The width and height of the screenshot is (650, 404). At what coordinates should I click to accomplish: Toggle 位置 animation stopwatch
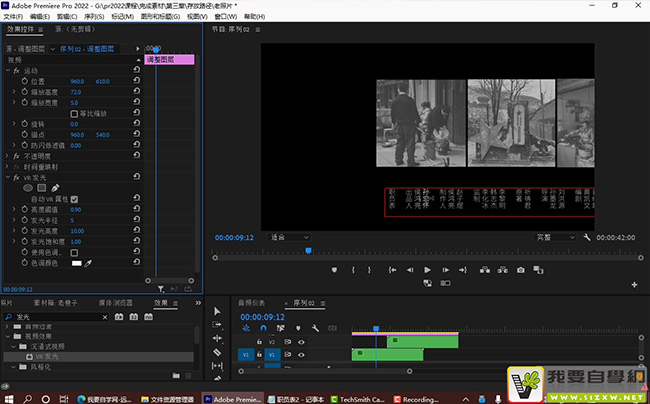[24, 81]
